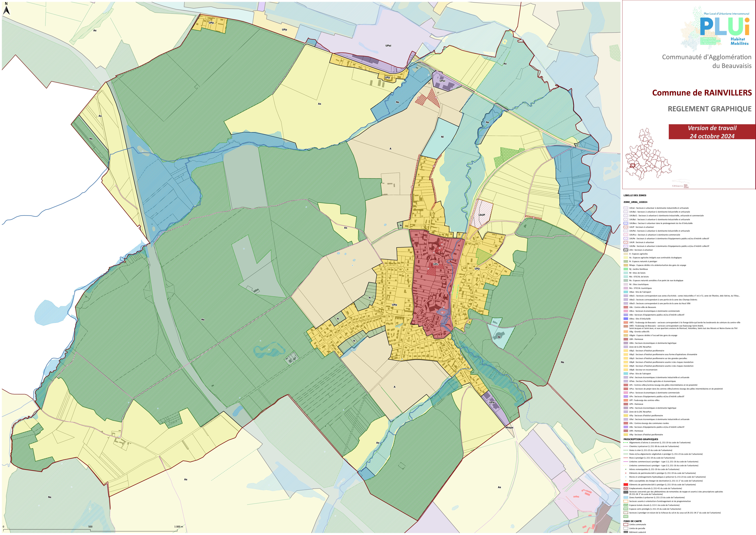Click the Emplacements réservés crosshatch symbol

(626, 489)
